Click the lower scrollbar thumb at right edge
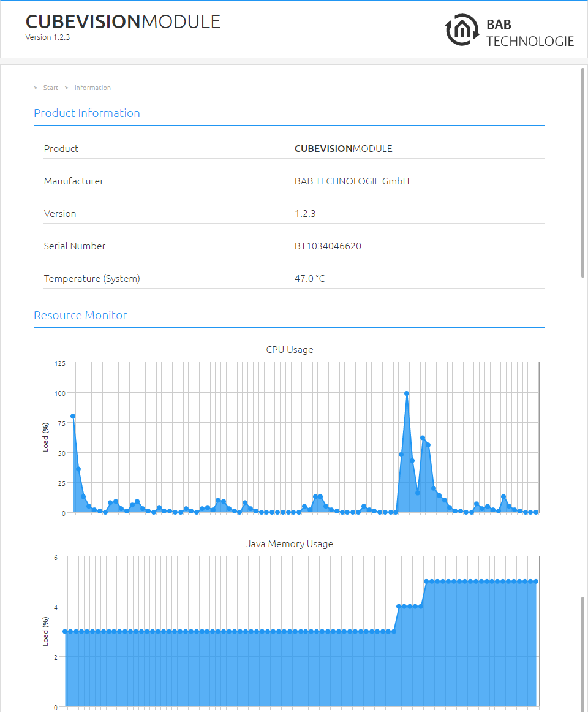The width and height of the screenshot is (588, 712). click(582, 654)
